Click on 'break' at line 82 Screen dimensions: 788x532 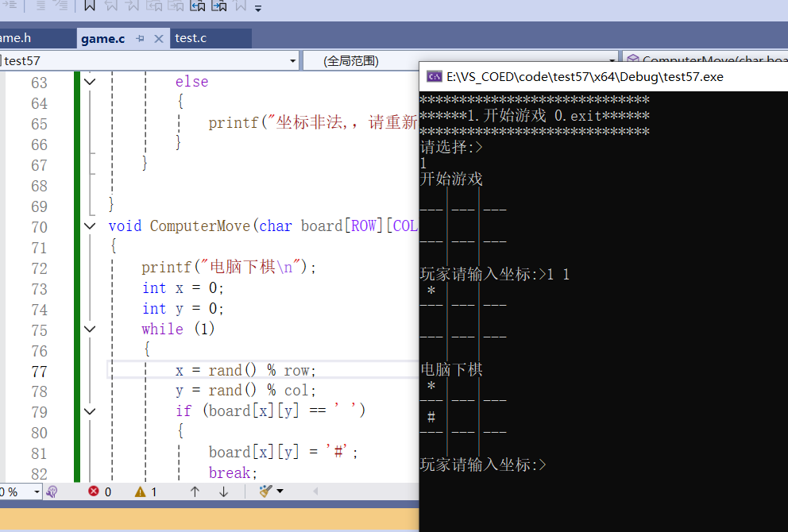pos(230,472)
